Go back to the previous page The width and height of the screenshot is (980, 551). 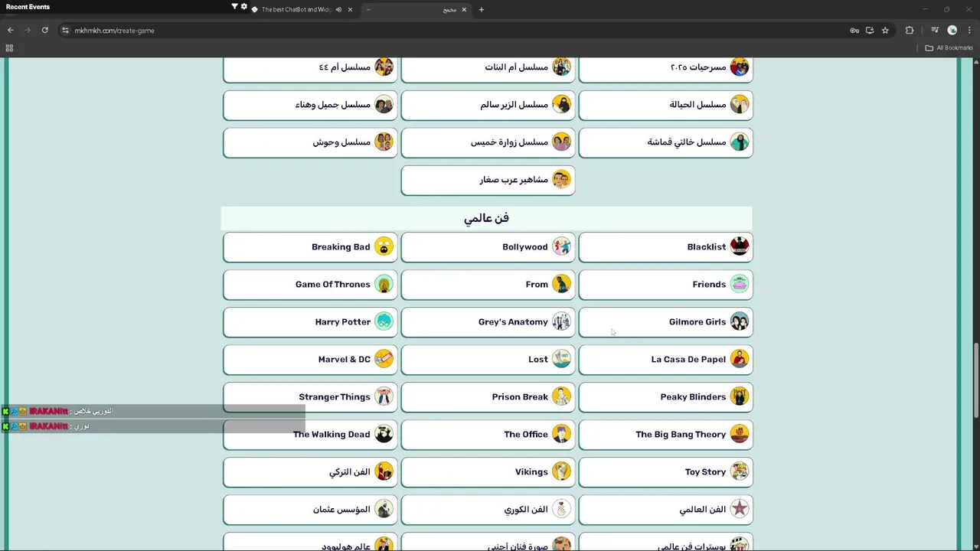(x=11, y=31)
